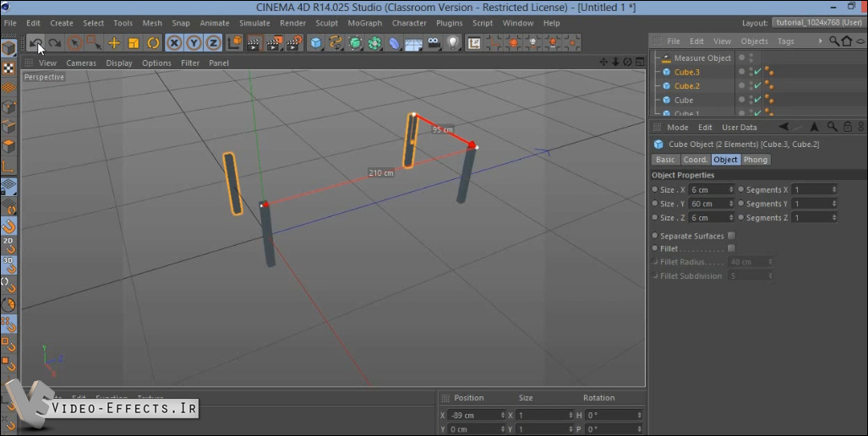Toggle Y axis lock
Viewport: 868px width, 436px height.
tap(194, 42)
